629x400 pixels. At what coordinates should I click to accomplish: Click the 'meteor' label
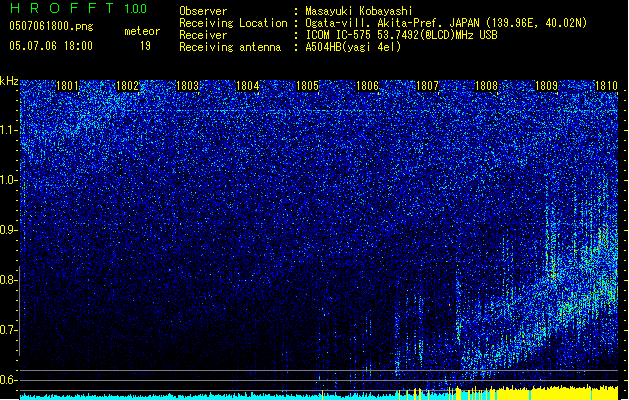(x=142, y=31)
